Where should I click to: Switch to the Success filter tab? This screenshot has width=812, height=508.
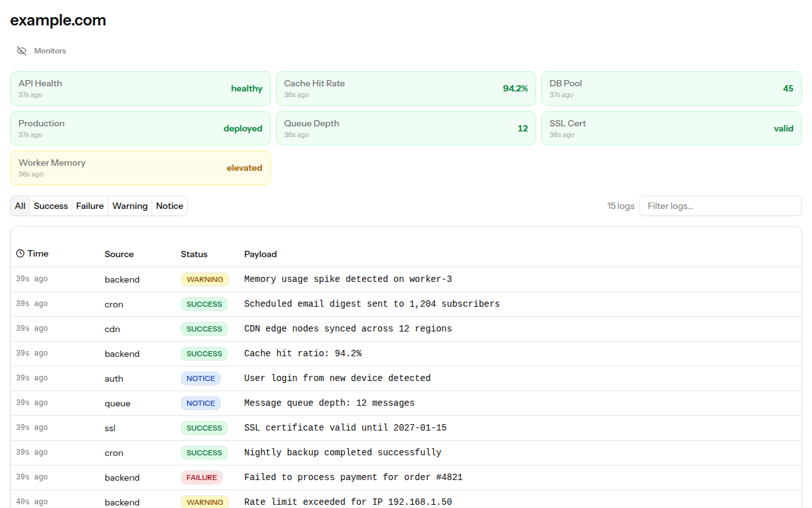click(51, 206)
